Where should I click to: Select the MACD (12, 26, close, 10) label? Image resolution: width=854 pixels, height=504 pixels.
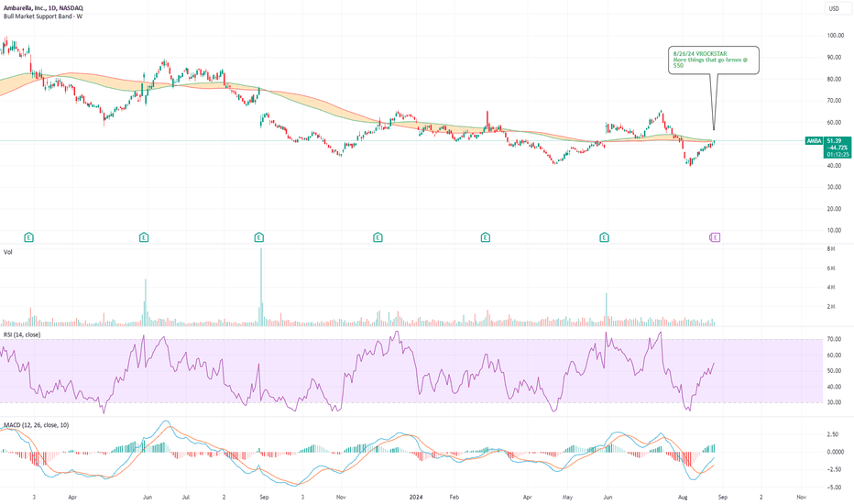[36, 425]
